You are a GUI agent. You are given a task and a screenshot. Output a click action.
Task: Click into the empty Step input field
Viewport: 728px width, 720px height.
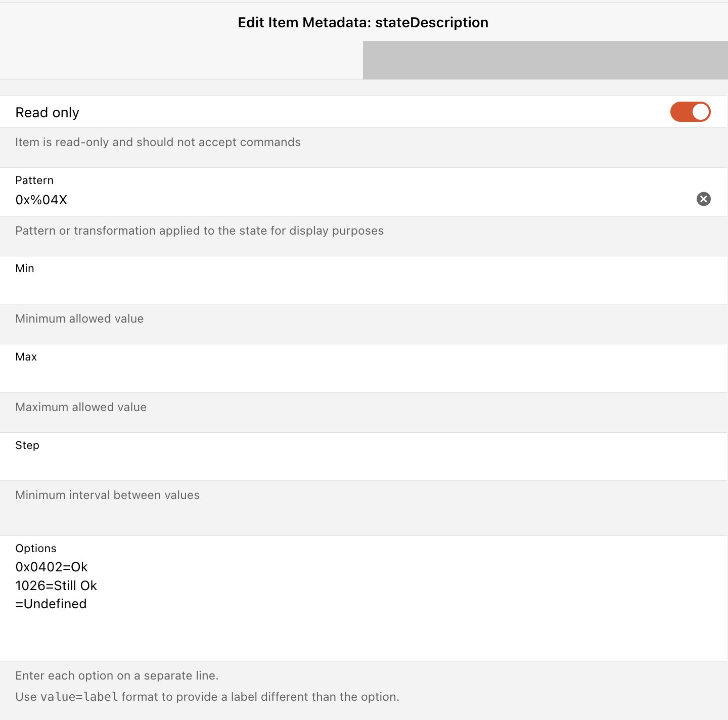363,464
